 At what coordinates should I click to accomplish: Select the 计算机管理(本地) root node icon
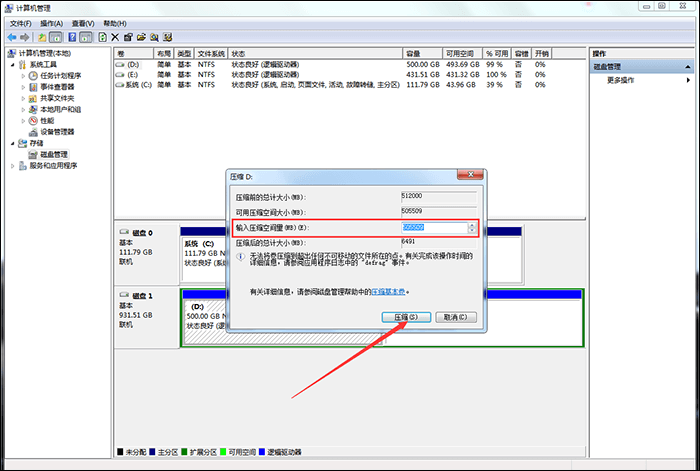[x=12, y=54]
